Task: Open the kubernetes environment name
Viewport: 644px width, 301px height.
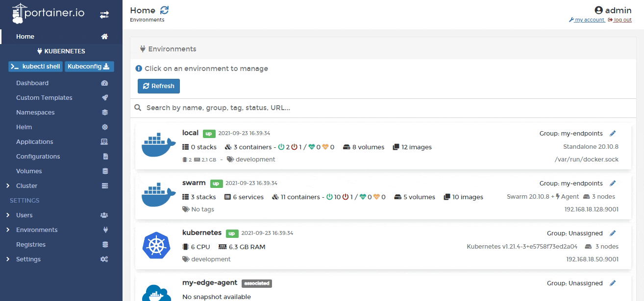Action: (x=202, y=233)
